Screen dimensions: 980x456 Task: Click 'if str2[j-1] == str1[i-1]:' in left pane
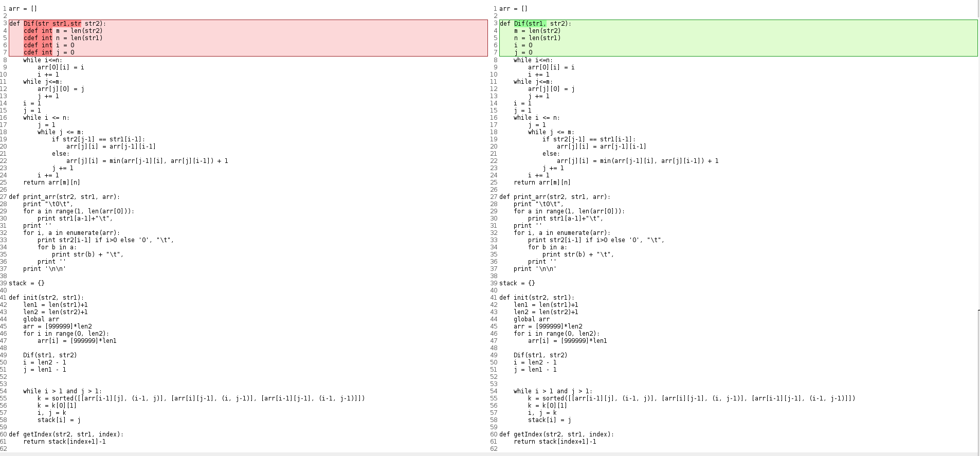[99, 139]
